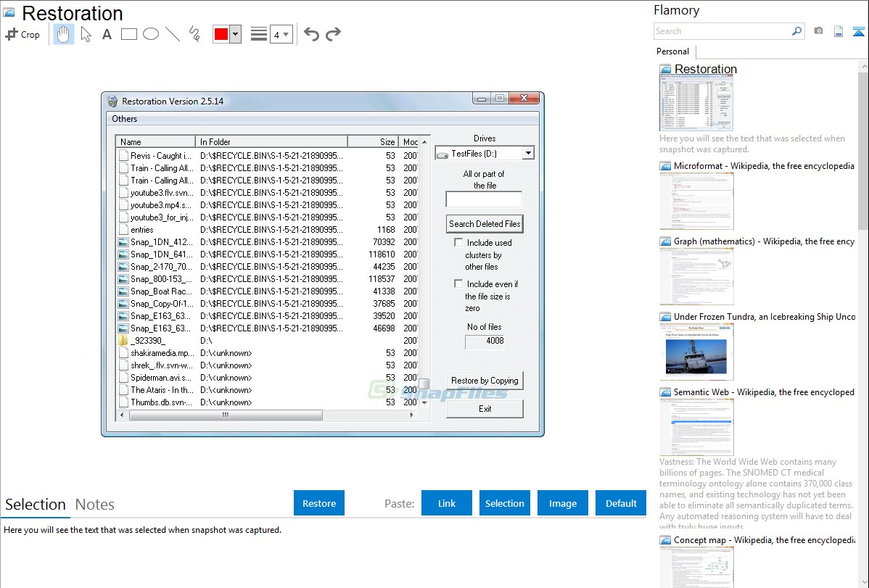869x588 pixels.
Task: Check Include even if file size is zero
Action: coord(458,283)
